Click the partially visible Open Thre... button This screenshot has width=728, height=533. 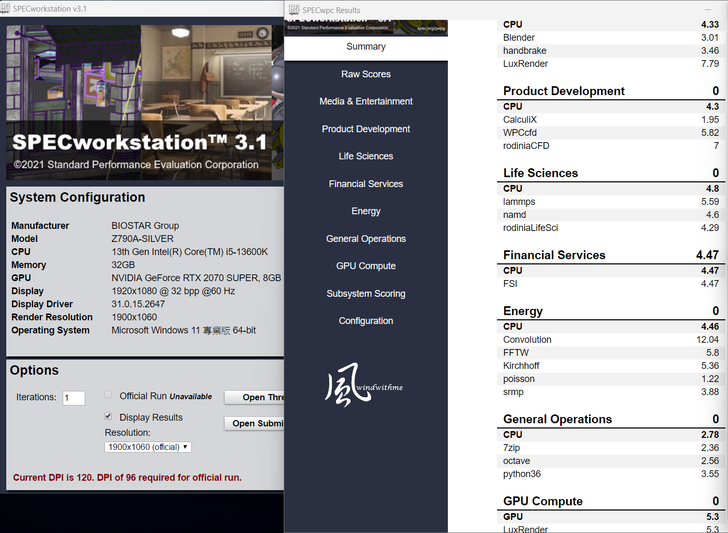(x=254, y=397)
